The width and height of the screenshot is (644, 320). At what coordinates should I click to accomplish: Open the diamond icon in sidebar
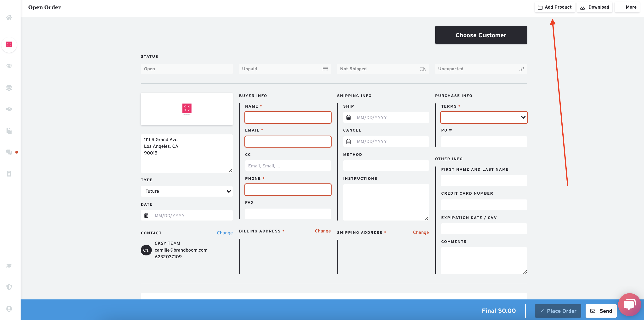coord(9,66)
